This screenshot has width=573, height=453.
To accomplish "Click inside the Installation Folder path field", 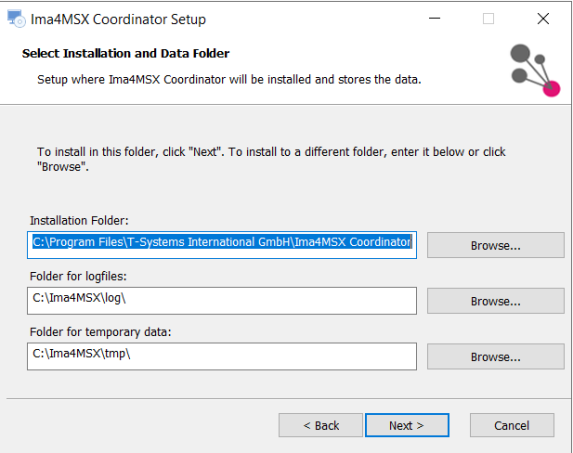I will 222,245.
